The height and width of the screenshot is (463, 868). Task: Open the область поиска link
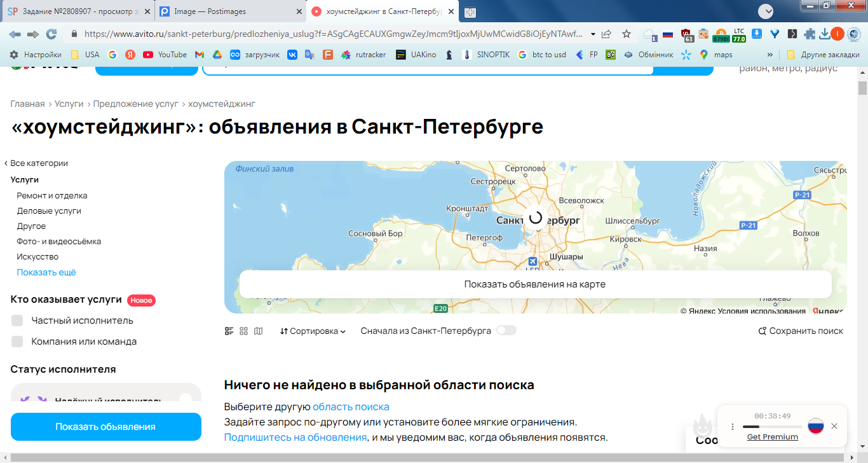point(351,407)
